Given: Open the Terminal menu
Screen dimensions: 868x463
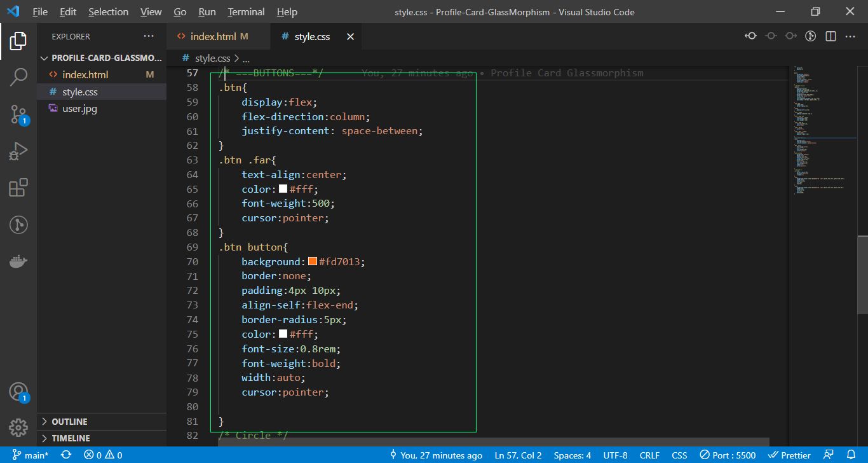Looking at the screenshot, I should click(x=246, y=12).
